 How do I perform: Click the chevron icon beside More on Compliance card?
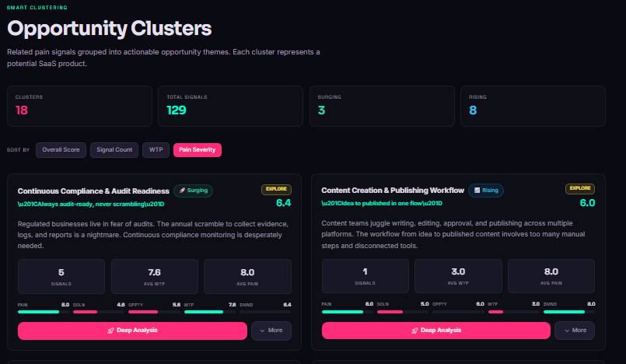[x=262, y=331]
